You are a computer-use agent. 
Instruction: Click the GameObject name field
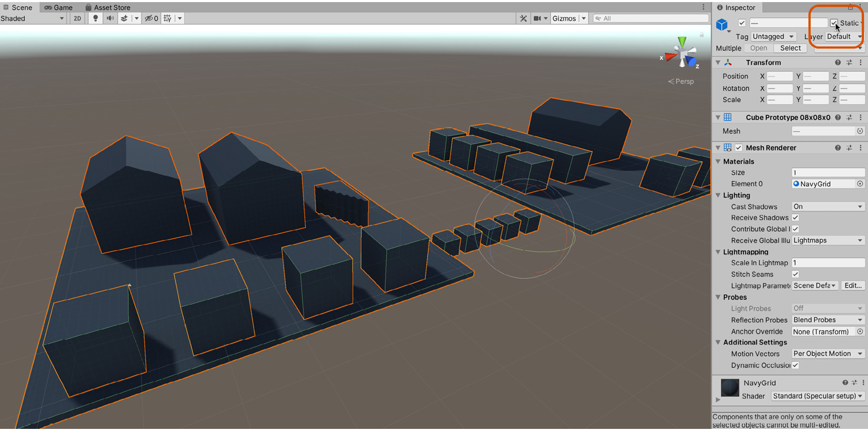pyautogui.click(x=788, y=23)
